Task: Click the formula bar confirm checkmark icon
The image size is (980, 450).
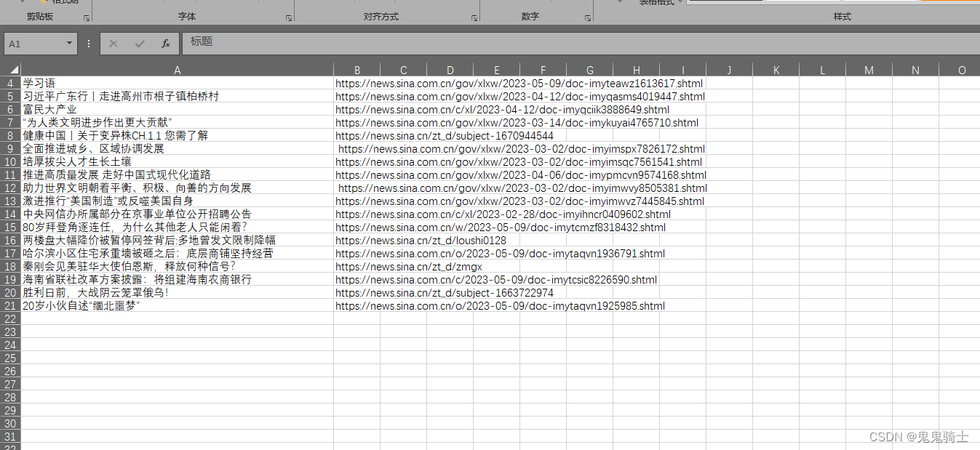Action: tap(140, 44)
